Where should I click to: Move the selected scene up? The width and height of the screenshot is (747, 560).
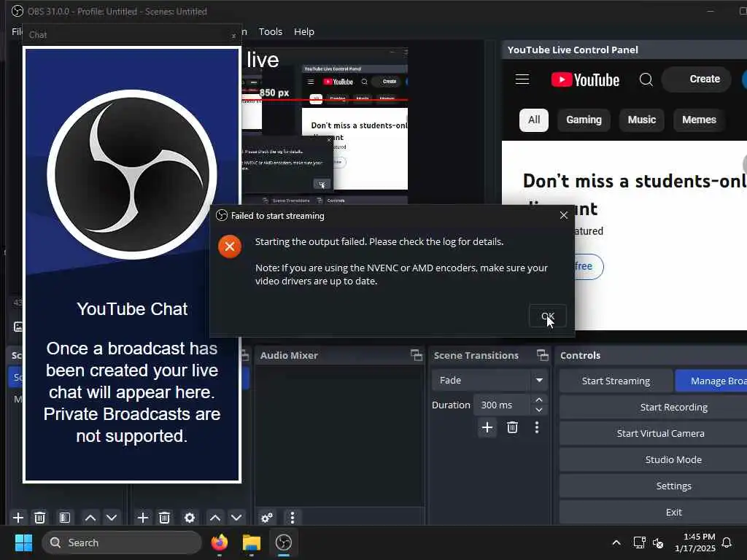click(x=90, y=518)
